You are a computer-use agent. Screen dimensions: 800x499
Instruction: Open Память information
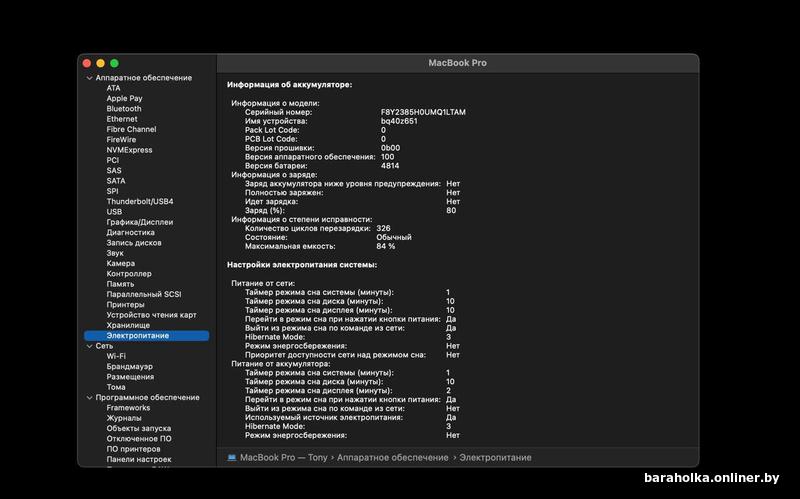click(x=120, y=284)
